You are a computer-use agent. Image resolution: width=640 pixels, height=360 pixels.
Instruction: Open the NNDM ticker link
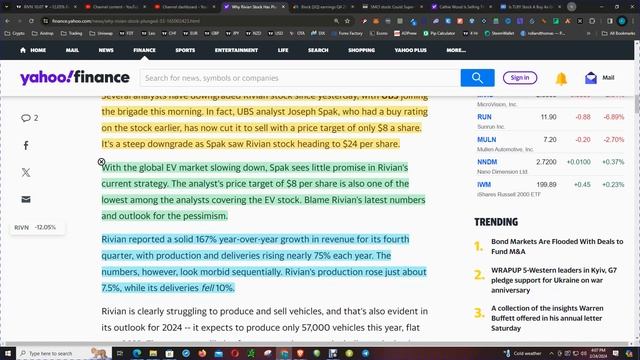tap(487, 162)
